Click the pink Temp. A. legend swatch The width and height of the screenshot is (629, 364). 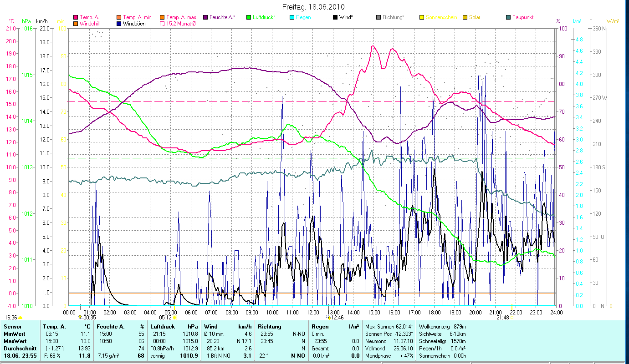coord(76,17)
